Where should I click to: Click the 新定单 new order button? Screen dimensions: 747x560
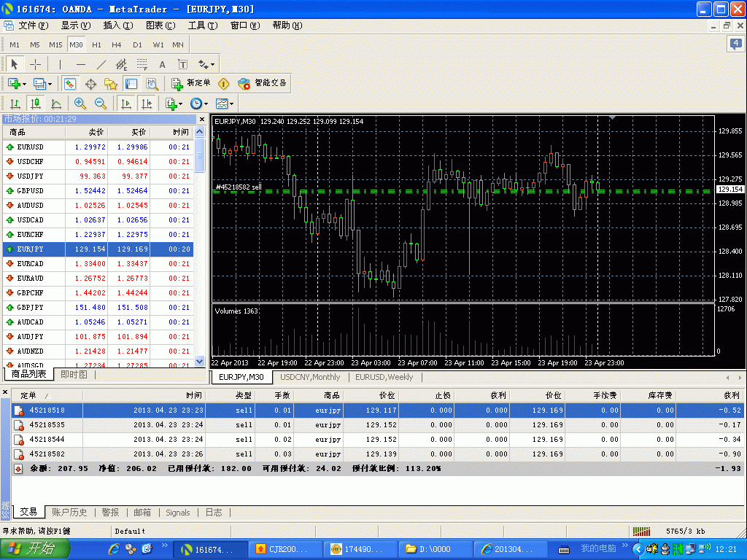pos(191,83)
